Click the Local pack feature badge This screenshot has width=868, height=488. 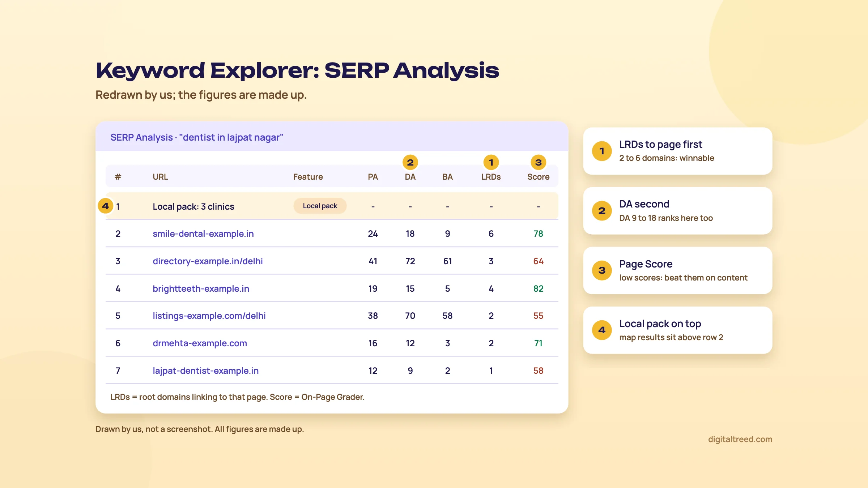tap(320, 206)
